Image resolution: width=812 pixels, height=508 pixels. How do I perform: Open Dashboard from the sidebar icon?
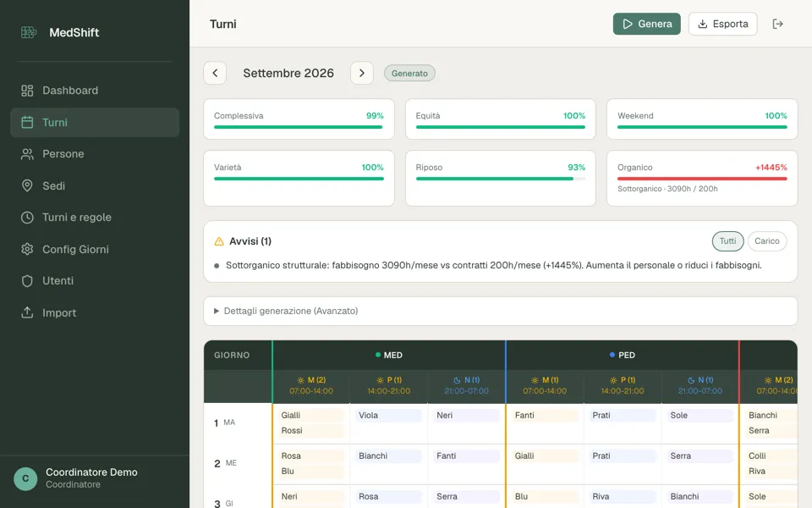[27, 91]
